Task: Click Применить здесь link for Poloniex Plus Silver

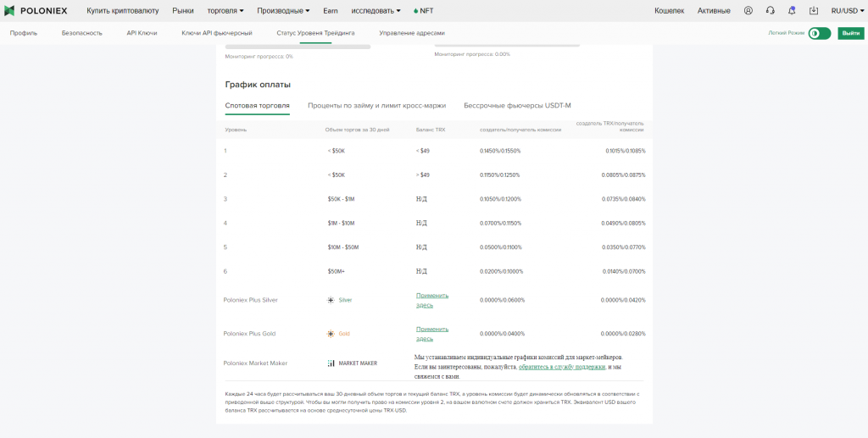Action: (431, 300)
